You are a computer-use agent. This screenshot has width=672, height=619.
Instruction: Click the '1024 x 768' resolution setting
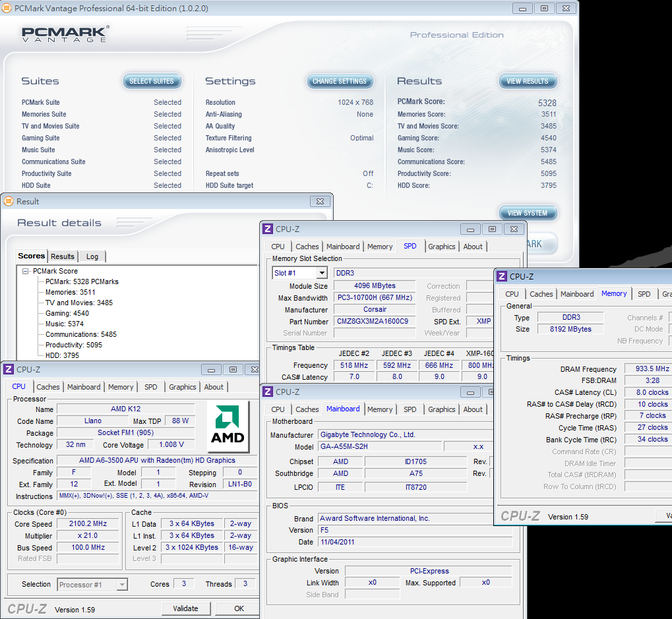coord(355,102)
